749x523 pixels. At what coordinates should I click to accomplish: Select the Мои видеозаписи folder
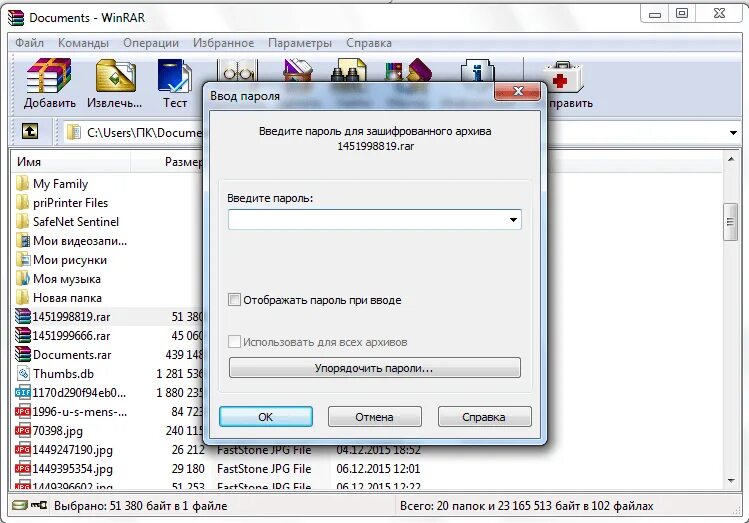71,241
